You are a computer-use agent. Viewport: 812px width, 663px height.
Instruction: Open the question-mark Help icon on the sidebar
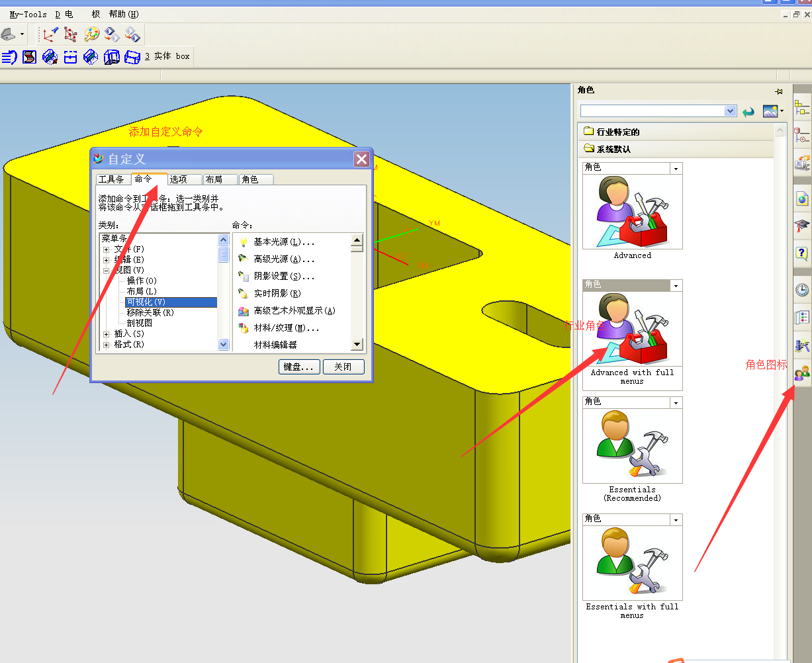click(x=802, y=253)
